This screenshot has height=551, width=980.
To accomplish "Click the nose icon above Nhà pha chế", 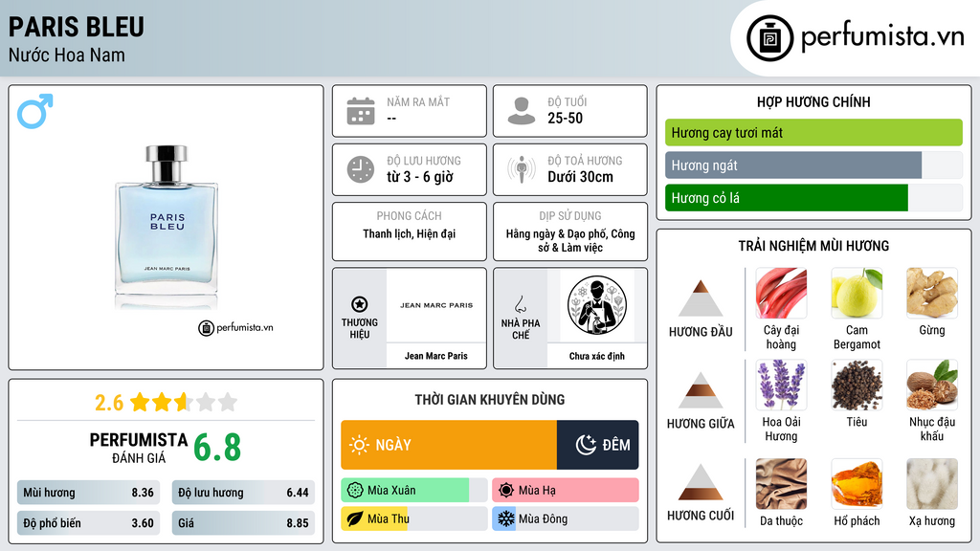I will tap(520, 304).
